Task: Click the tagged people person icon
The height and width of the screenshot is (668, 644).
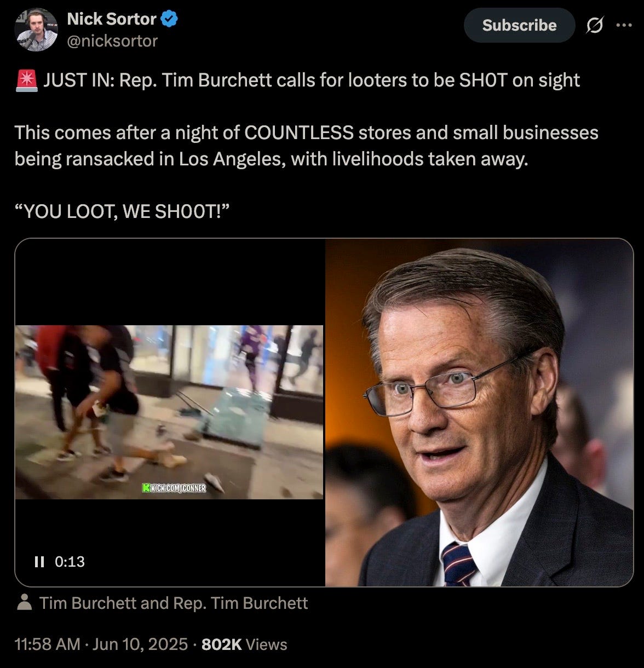Action: coord(24,603)
